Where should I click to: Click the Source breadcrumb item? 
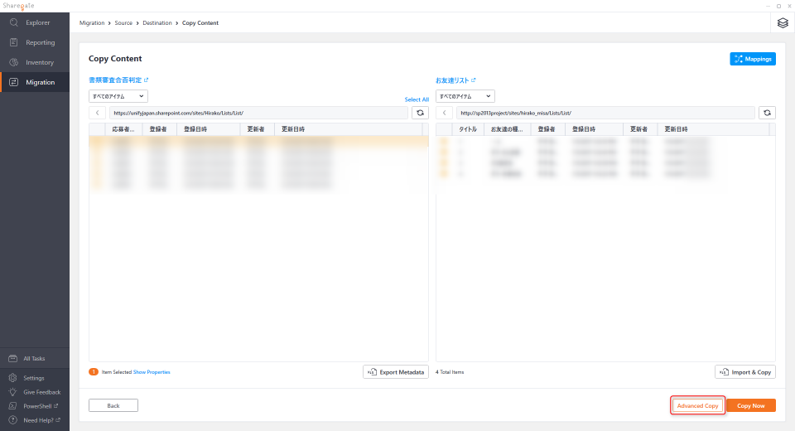pyautogui.click(x=123, y=23)
